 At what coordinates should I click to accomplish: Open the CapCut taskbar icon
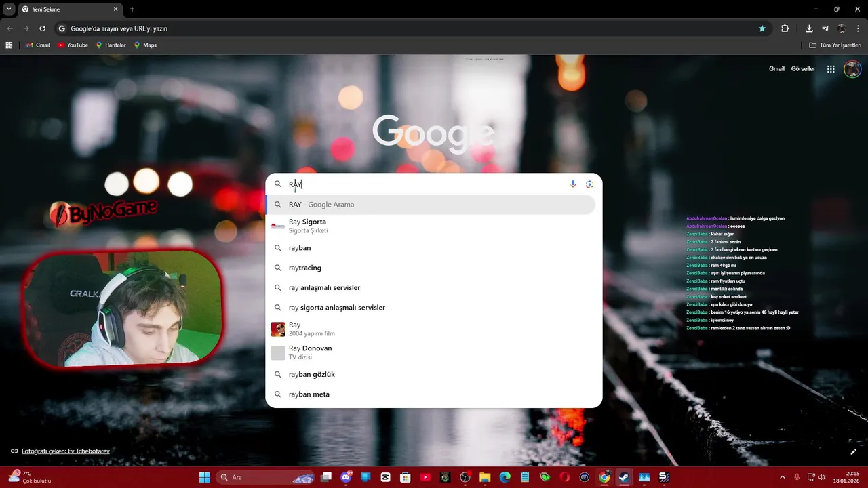click(385, 477)
